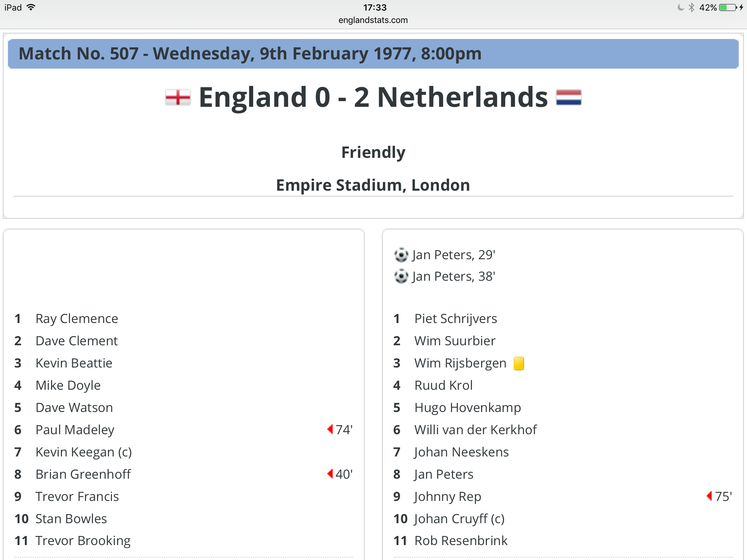Click the Empire Stadium, London venue text
The height and width of the screenshot is (560, 747).
point(373,185)
